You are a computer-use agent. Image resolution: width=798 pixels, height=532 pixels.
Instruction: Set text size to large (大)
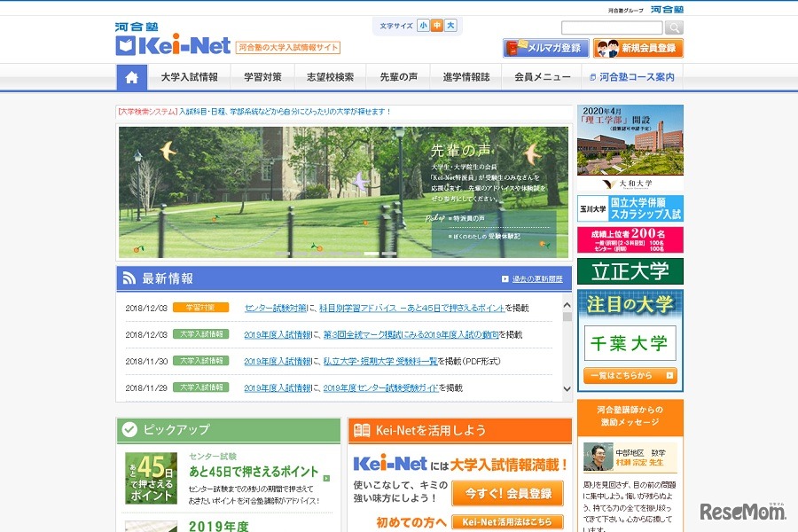(x=450, y=26)
